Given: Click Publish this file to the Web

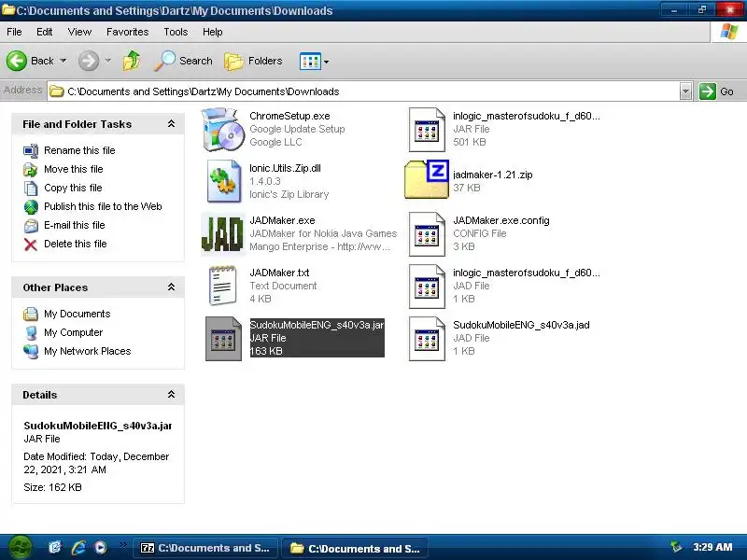Looking at the screenshot, I should [103, 206].
